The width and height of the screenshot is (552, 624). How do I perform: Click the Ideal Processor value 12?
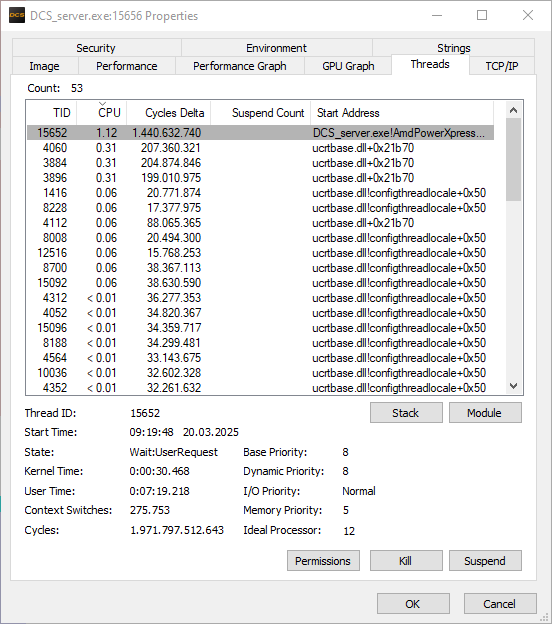(x=349, y=531)
